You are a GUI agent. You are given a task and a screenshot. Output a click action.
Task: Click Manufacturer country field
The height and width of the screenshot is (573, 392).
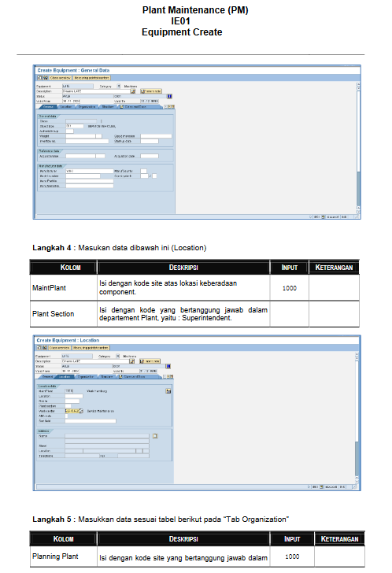click(143, 171)
